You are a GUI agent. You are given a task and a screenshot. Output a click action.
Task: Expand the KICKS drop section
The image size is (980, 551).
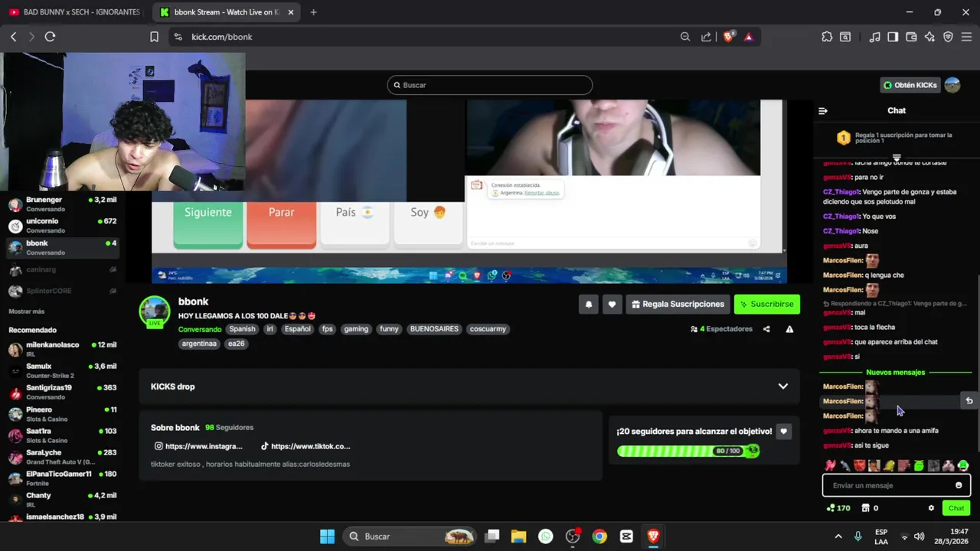tap(469, 386)
